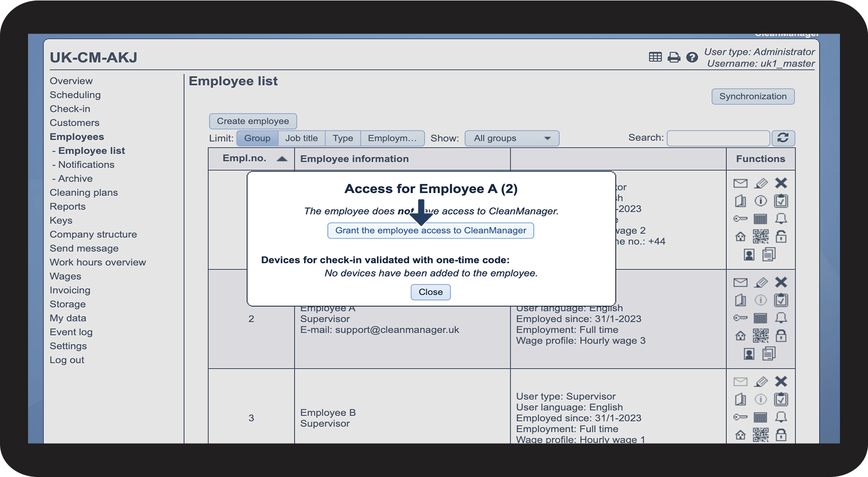The width and height of the screenshot is (868, 477).
Task: Click the portrait photo icon for Employee A
Action: point(749,354)
